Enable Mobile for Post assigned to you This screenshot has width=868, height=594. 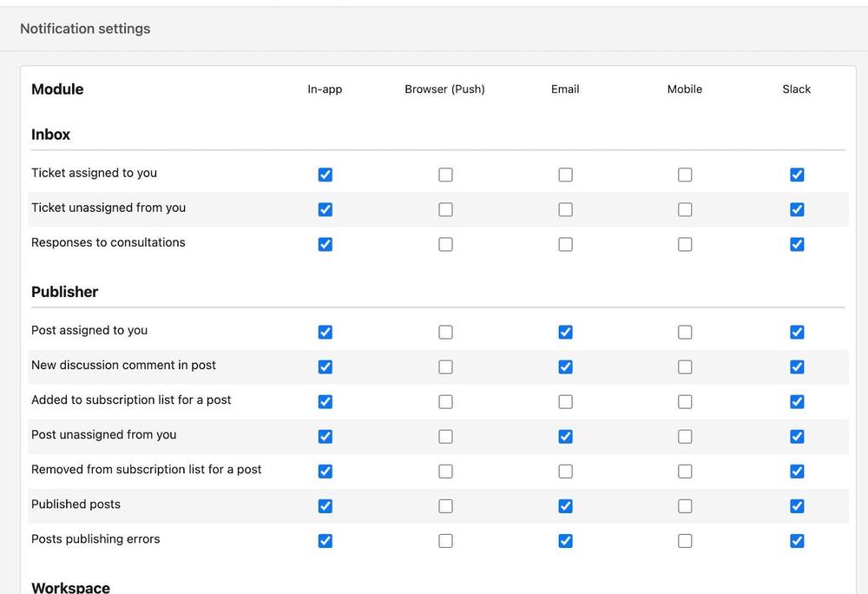pos(685,332)
